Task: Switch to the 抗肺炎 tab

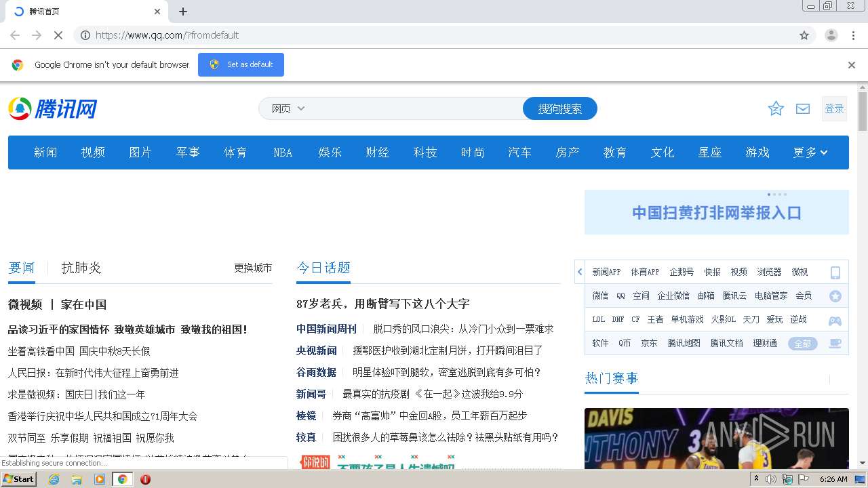Action: [x=81, y=268]
